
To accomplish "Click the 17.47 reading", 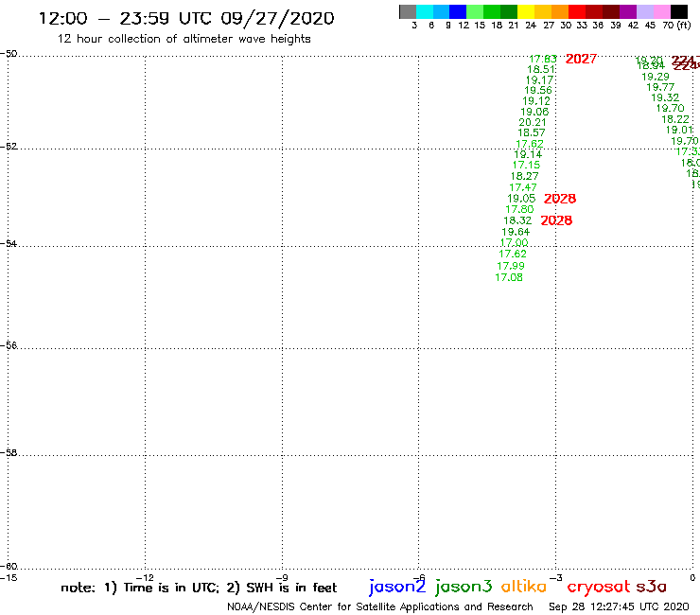I will coord(523,187).
